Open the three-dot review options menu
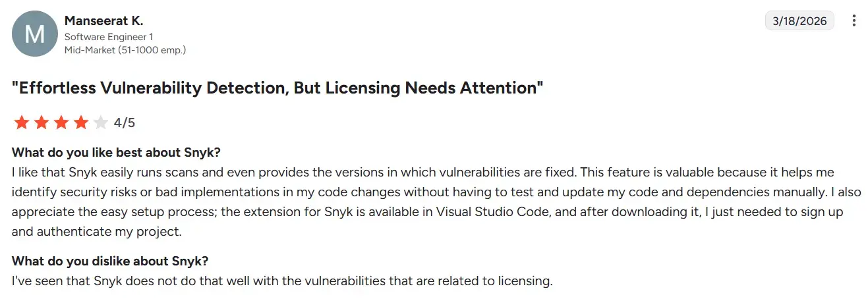 854,21
